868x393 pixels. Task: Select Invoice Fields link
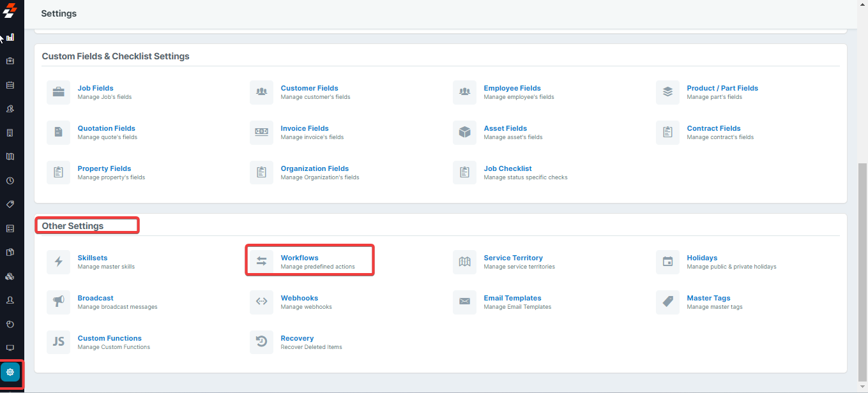(x=305, y=128)
